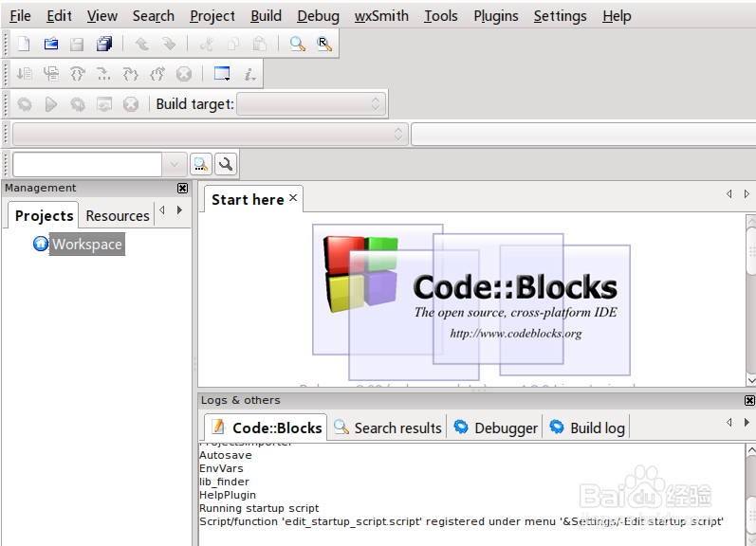The width and height of the screenshot is (756, 546).
Task: Close the Start here tab
Action: click(293, 198)
